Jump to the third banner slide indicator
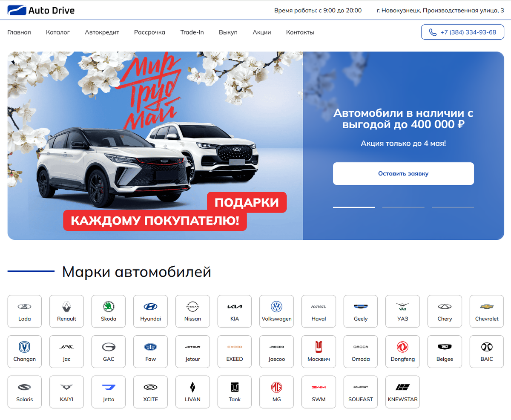511x420 pixels. (453, 207)
